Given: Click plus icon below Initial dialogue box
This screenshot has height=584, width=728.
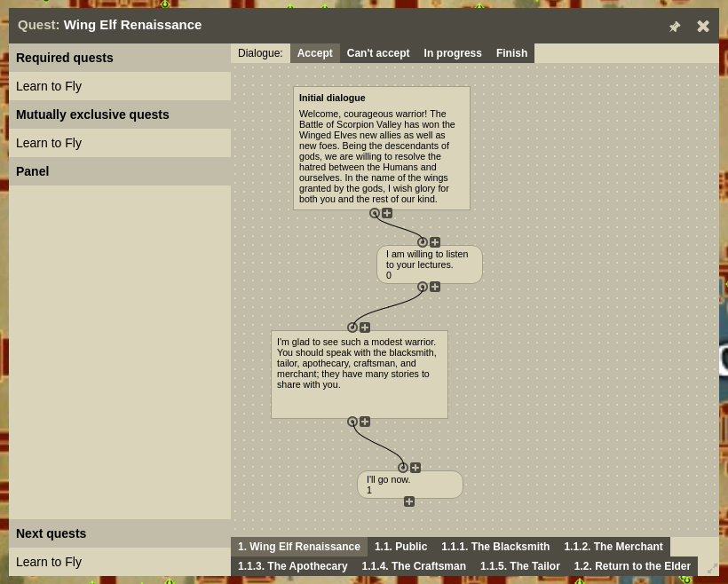Looking at the screenshot, I should tap(387, 214).
